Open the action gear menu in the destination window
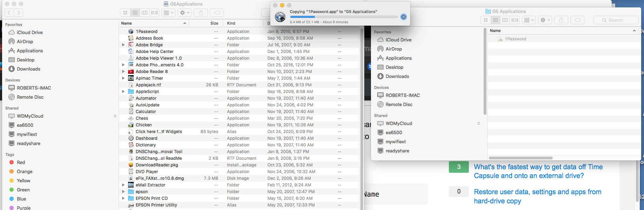The image size is (644, 210). click(545, 20)
